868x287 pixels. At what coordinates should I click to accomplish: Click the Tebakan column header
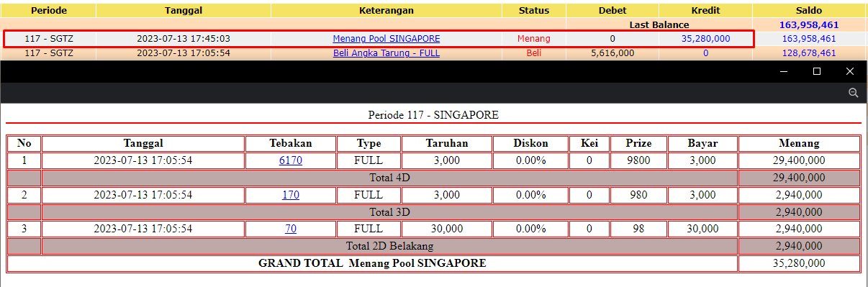coord(291,143)
